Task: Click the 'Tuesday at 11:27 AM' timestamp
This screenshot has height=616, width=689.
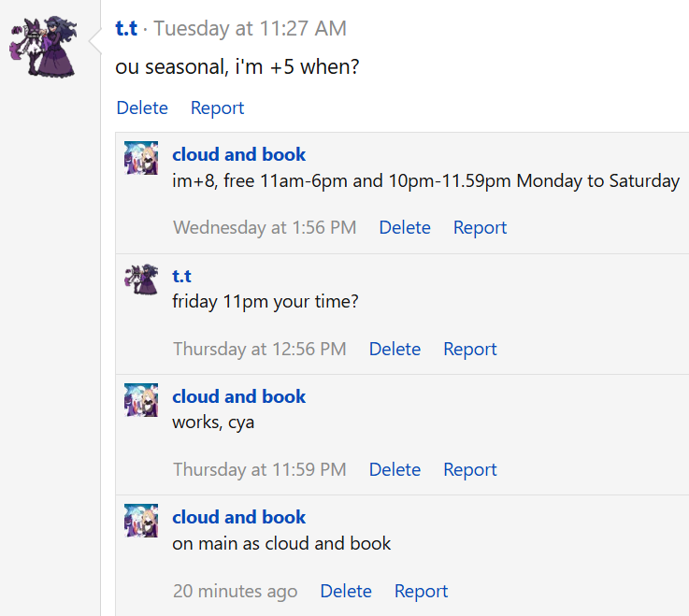Action: (250, 29)
